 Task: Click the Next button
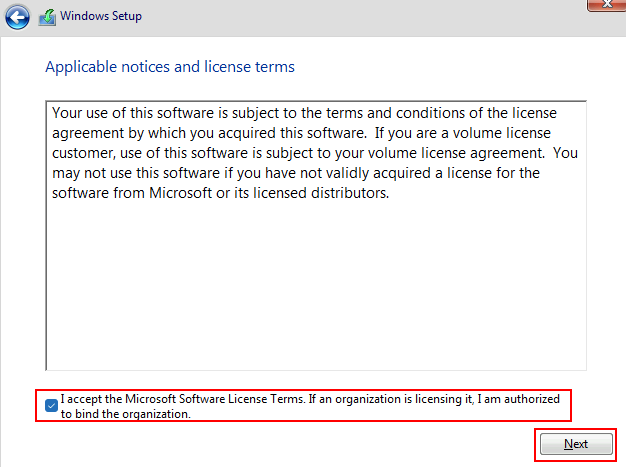(576, 444)
